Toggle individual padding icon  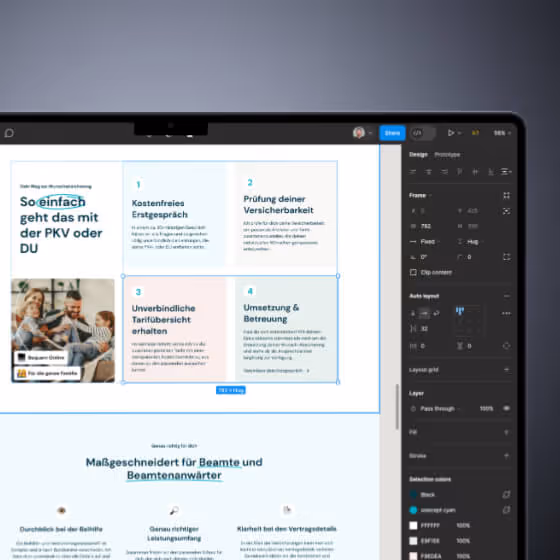click(506, 346)
